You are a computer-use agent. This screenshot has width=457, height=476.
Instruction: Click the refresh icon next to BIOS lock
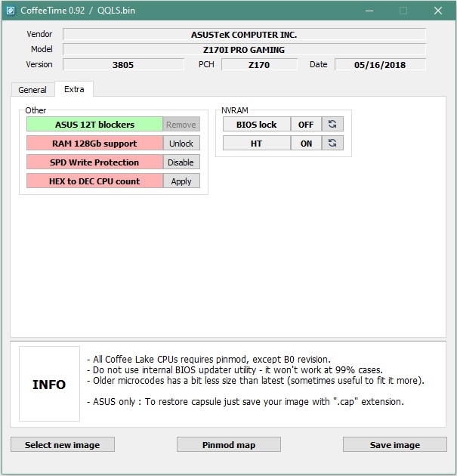tap(332, 124)
